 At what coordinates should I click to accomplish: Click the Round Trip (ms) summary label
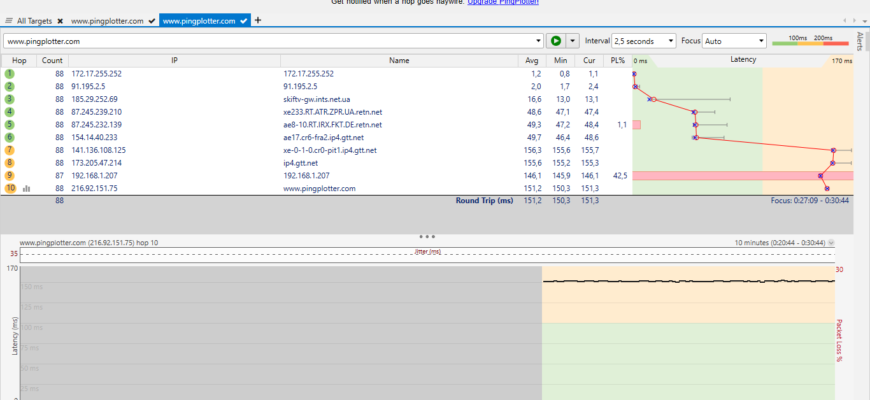click(x=484, y=201)
